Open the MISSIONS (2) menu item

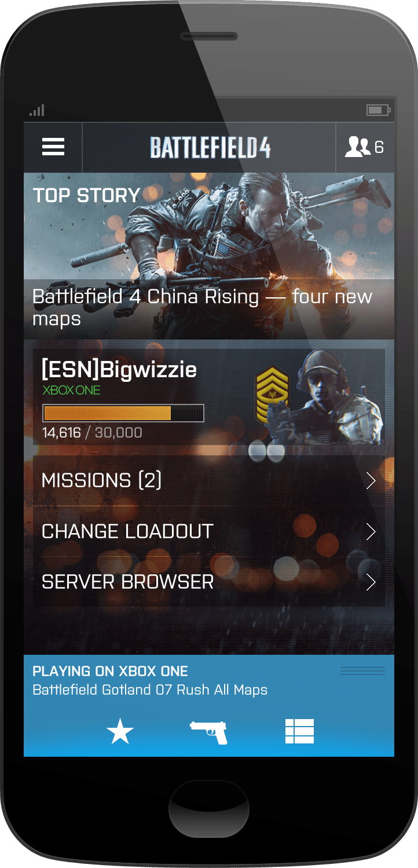(x=209, y=481)
